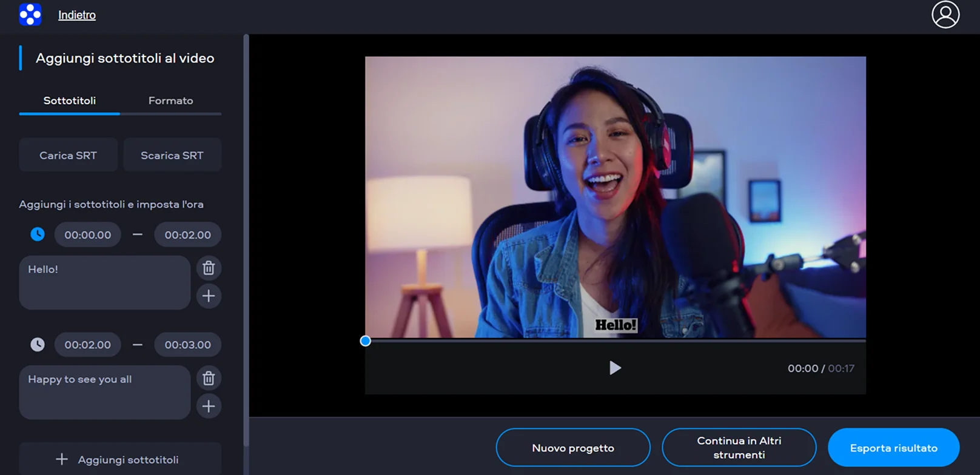Click the Aggiungi sottotitoli button
Screen dimensions: 980x475
point(120,459)
